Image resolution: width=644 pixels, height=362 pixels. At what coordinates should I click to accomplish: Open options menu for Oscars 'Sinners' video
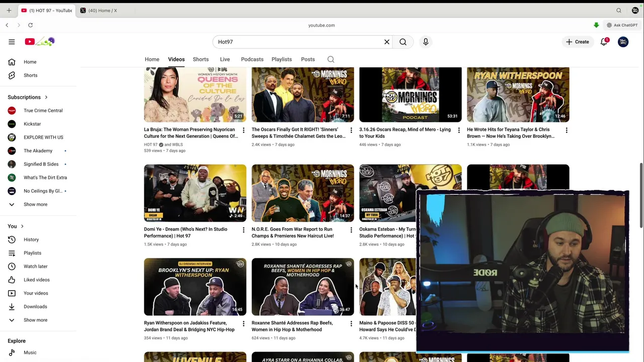pos(351,130)
